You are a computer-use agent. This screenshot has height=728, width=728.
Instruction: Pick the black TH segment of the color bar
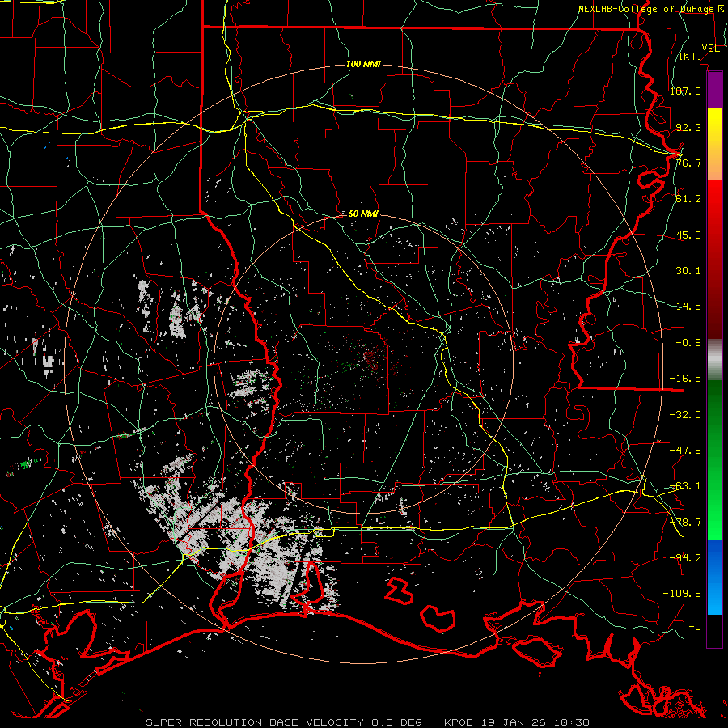point(714,630)
